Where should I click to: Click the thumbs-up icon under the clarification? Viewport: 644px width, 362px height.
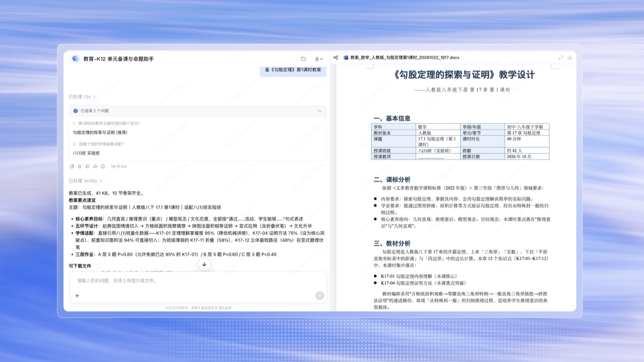click(87, 166)
